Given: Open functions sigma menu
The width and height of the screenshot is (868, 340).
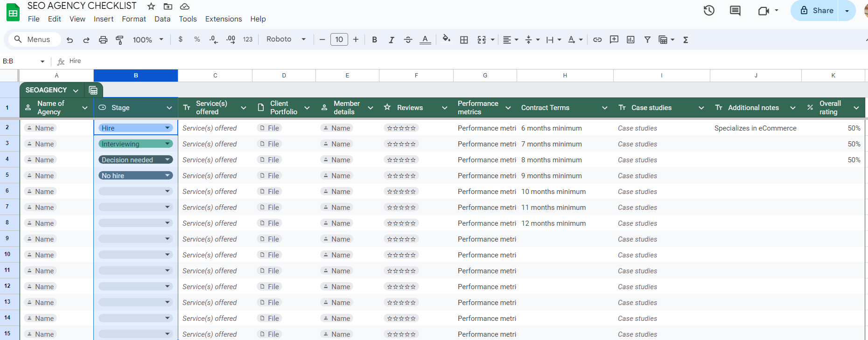Looking at the screenshot, I should (x=686, y=40).
